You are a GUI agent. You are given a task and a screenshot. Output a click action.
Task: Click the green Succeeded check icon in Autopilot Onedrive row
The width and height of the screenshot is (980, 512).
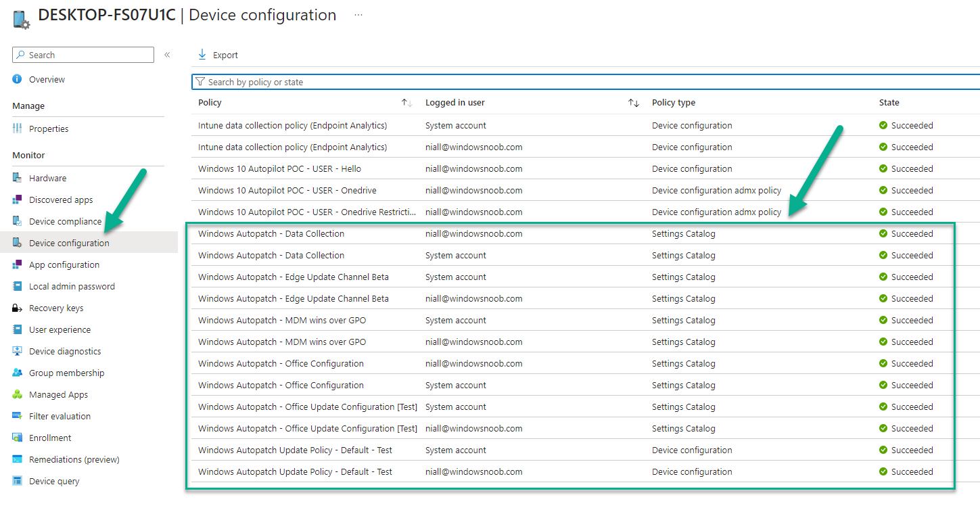coord(883,190)
